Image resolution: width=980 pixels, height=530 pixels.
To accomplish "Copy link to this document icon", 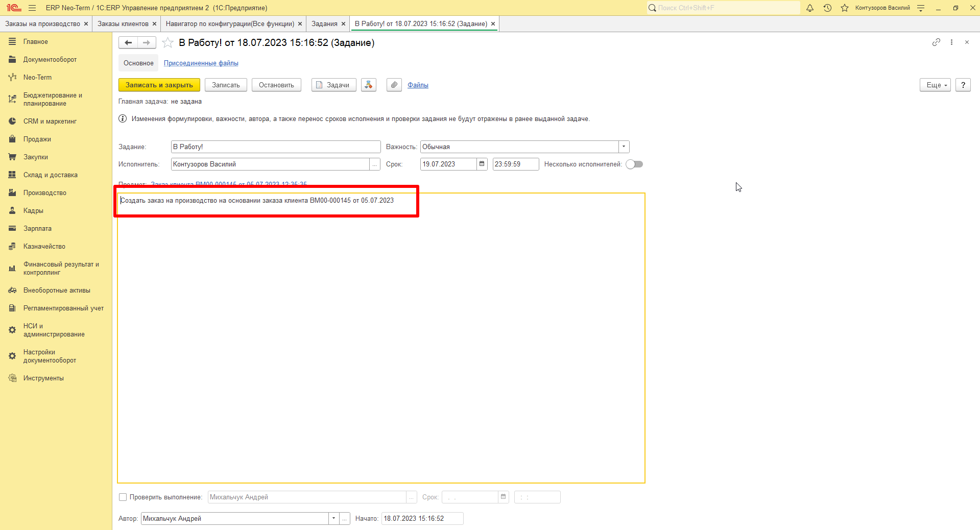I will 936,42.
